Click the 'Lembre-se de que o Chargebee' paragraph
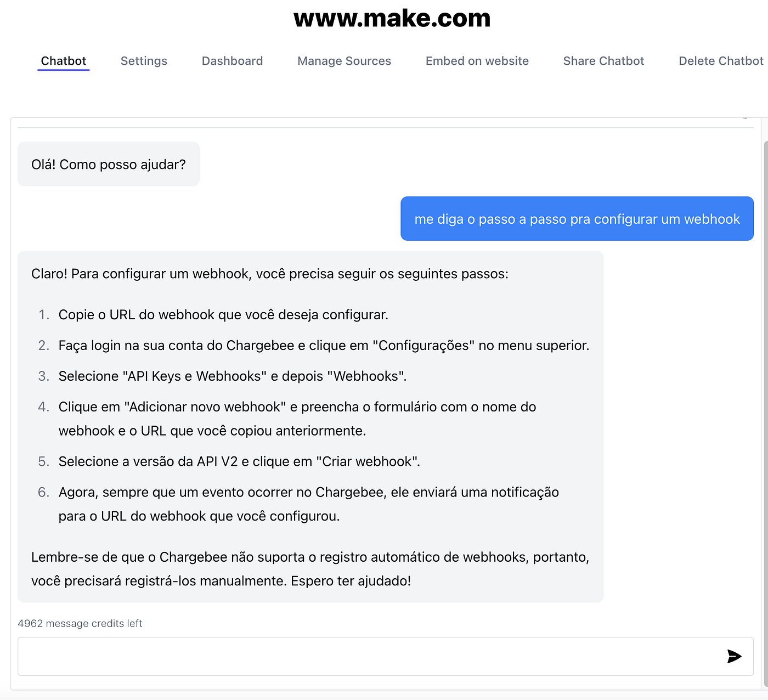The image size is (768, 700). (310, 569)
